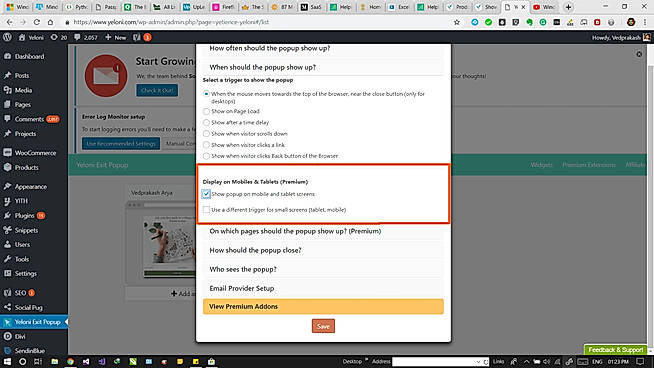Select Show on Page Load radio
This screenshot has width=654, height=368.
click(x=206, y=111)
